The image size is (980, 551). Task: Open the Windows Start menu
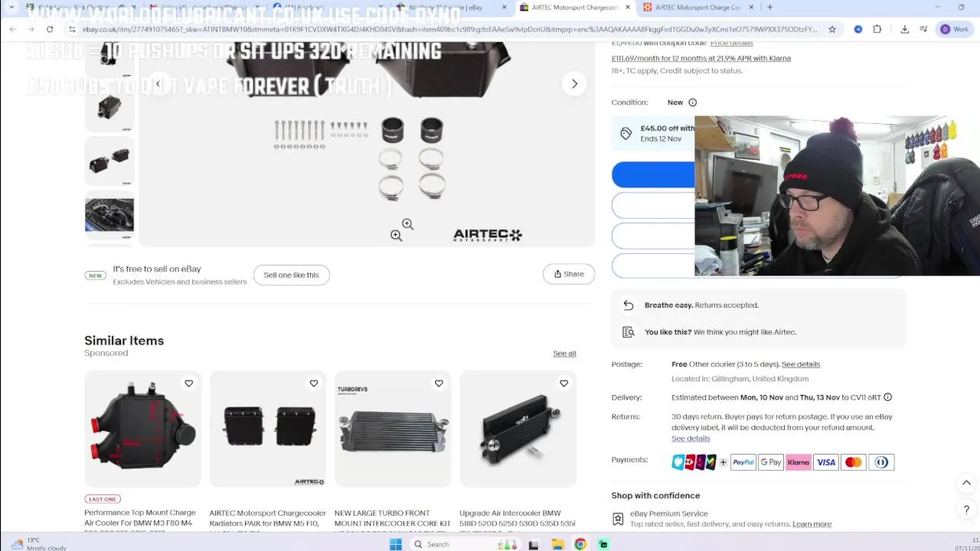(396, 544)
